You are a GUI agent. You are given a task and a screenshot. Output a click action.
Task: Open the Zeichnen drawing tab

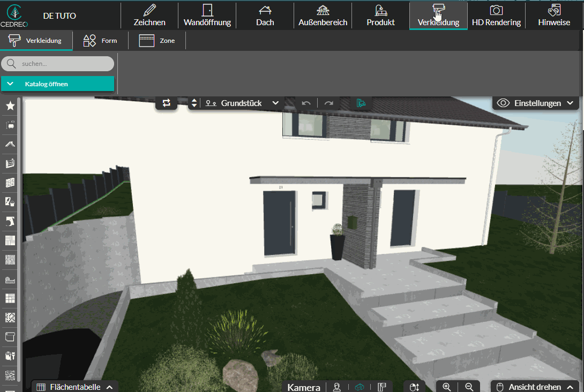pos(149,16)
